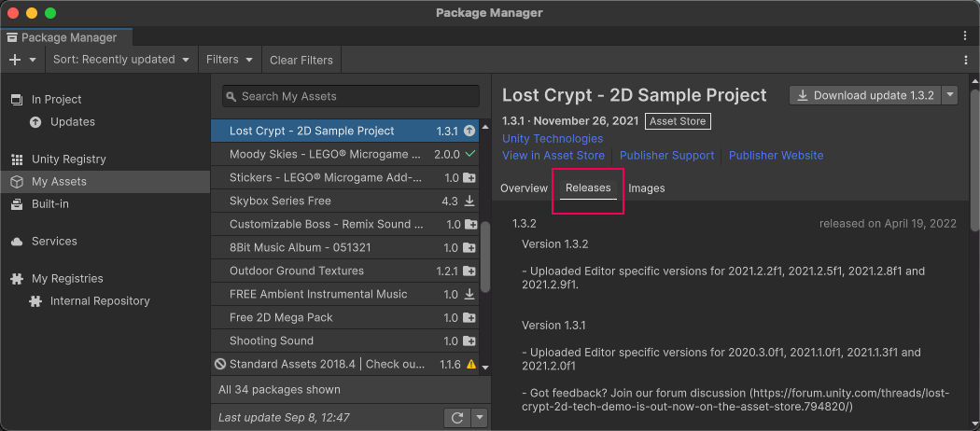Click the Updates arrow icon in sidebar

(x=35, y=122)
